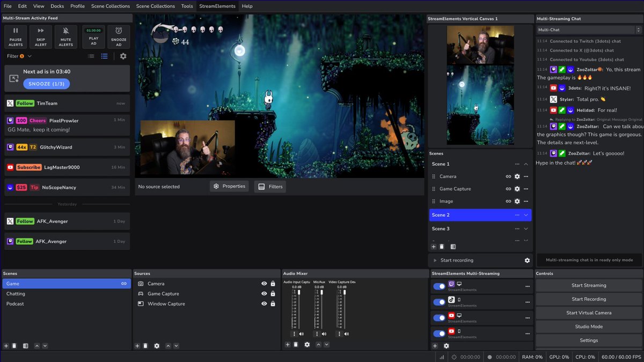
Task: Click the Start Streaming button
Action: coord(589,285)
